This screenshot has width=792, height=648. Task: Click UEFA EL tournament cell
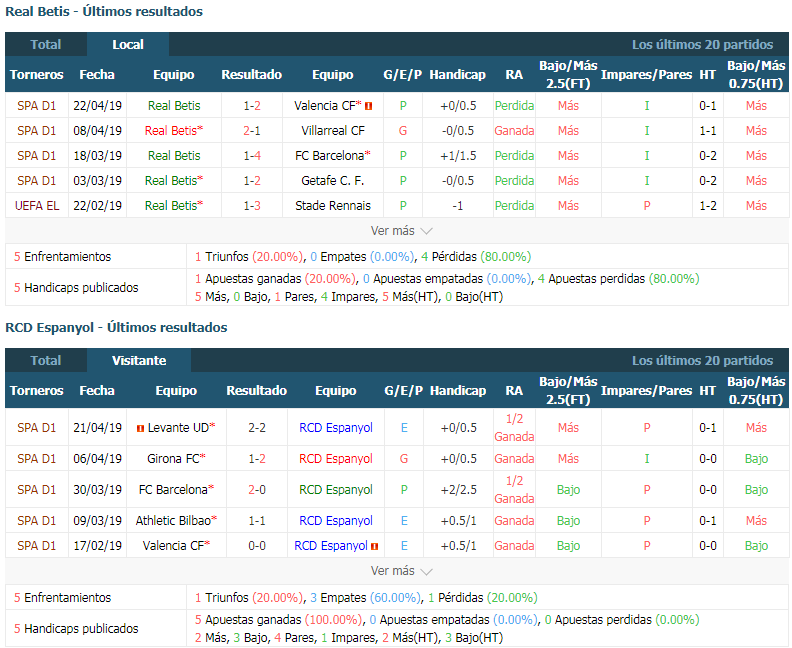coord(37,206)
